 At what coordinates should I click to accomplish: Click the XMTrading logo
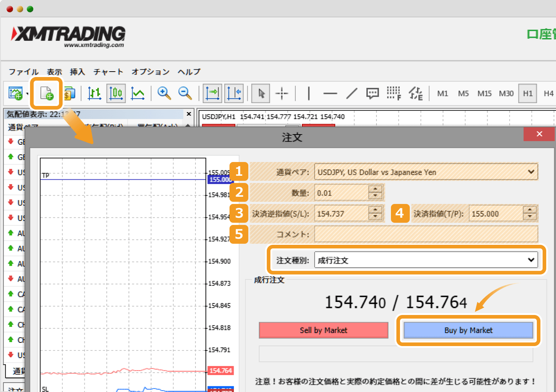point(68,37)
